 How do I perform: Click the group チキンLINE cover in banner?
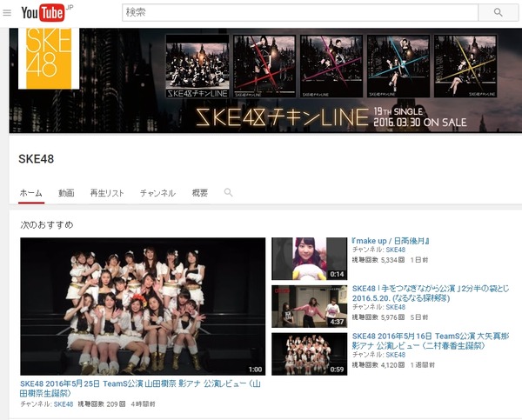[x=197, y=66]
